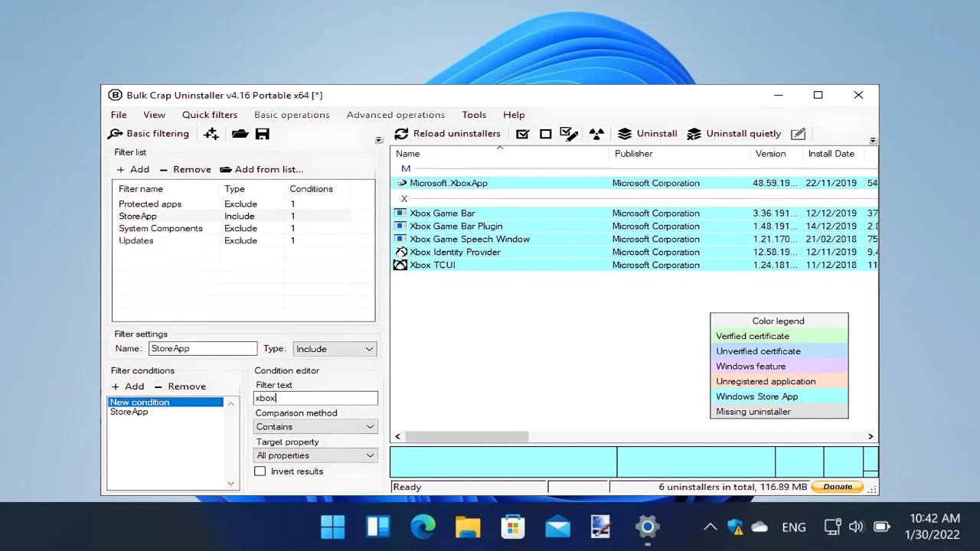Click Uninstall quietly toolbar button
The image size is (980, 551).
click(734, 134)
